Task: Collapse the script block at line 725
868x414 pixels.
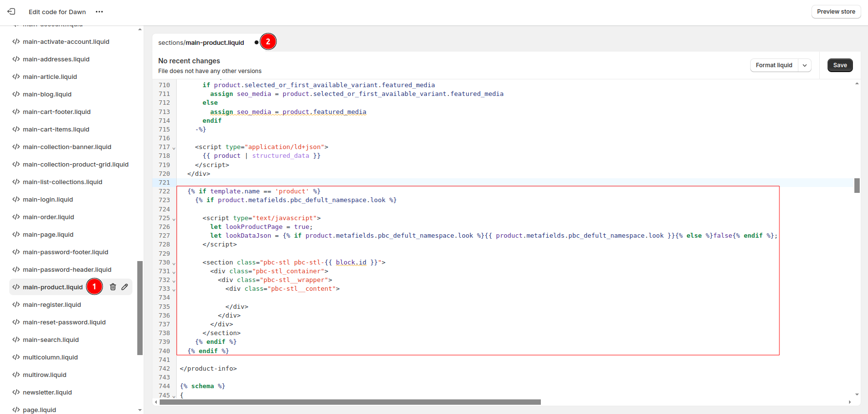Action: pyautogui.click(x=174, y=219)
